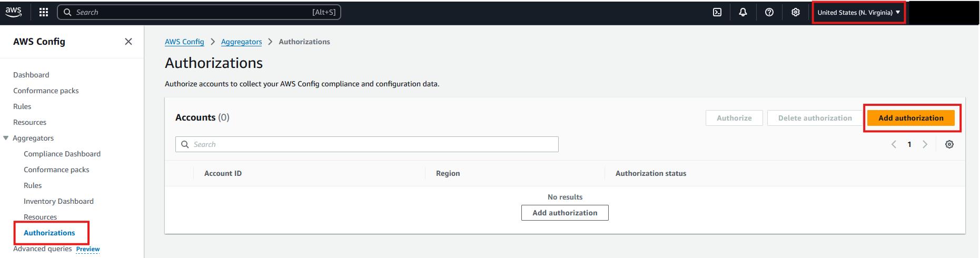Open the services grid menu

(44, 12)
